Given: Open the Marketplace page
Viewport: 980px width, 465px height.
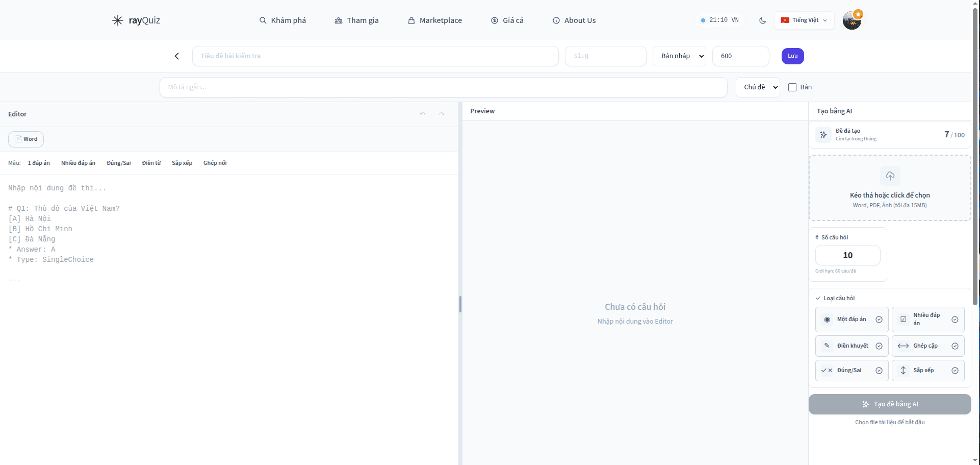Looking at the screenshot, I should click(435, 20).
